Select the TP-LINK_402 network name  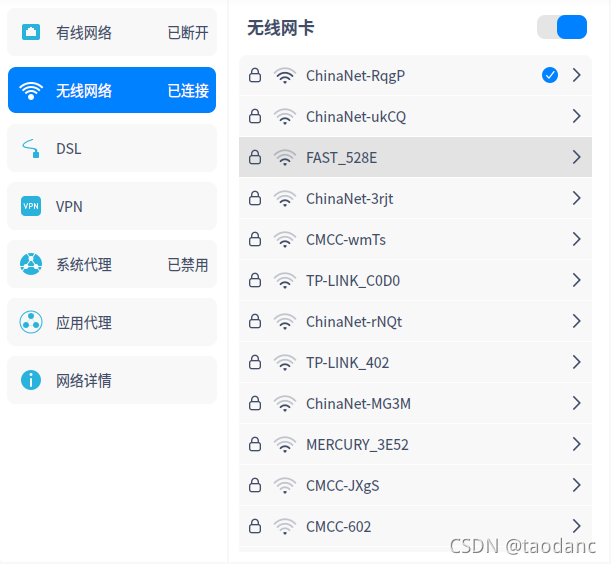pyautogui.click(x=347, y=363)
